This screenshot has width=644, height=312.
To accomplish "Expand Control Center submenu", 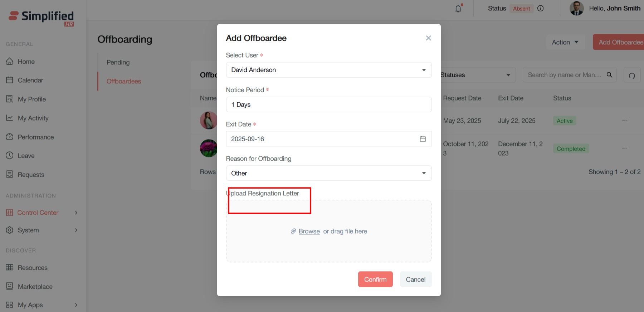I will (x=76, y=213).
